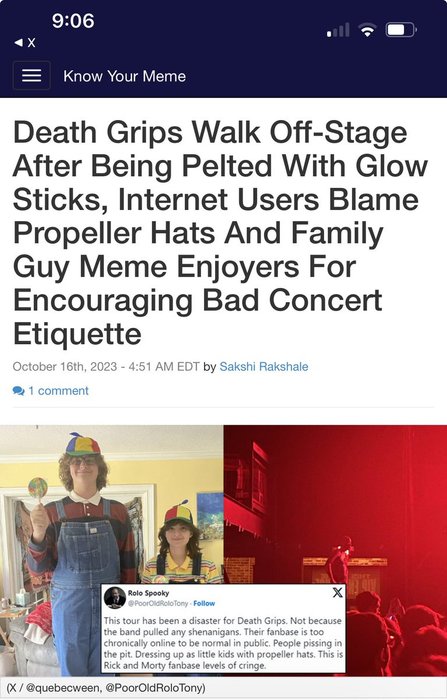
Task: Click the Rolo Spooky display name
Action: 148,593
